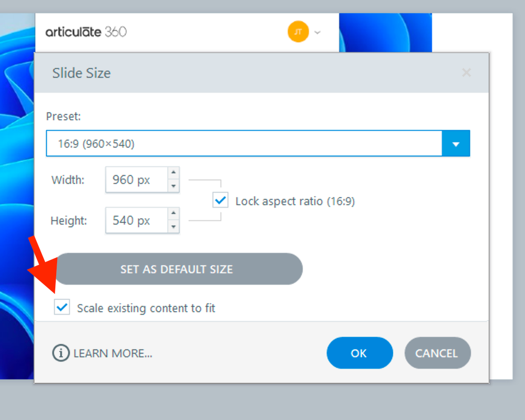This screenshot has height=420, width=525.
Task: Open the Preset list with blue arrow
Action: (456, 144)
